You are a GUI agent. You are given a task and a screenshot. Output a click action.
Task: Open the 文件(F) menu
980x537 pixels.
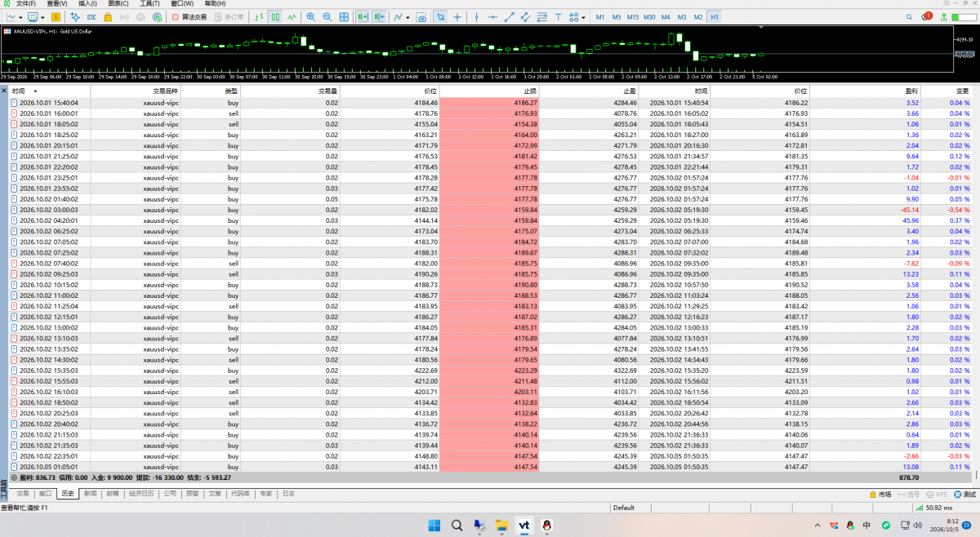tap(26, 4)
